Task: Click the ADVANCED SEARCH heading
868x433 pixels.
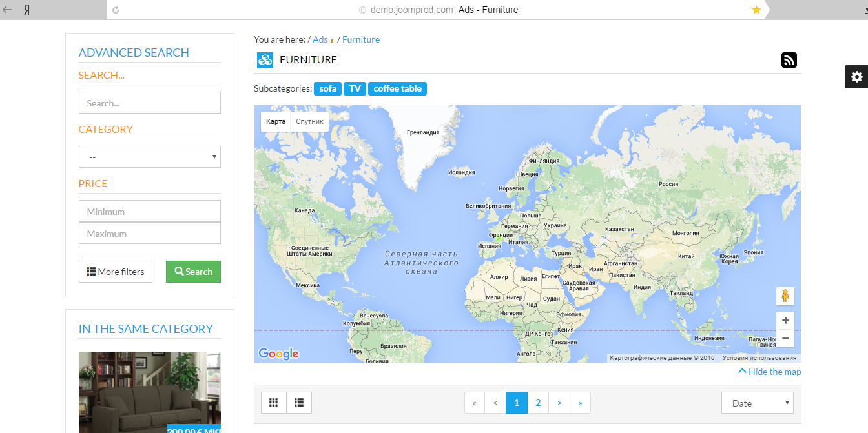Action: click(x=134, y=53)
